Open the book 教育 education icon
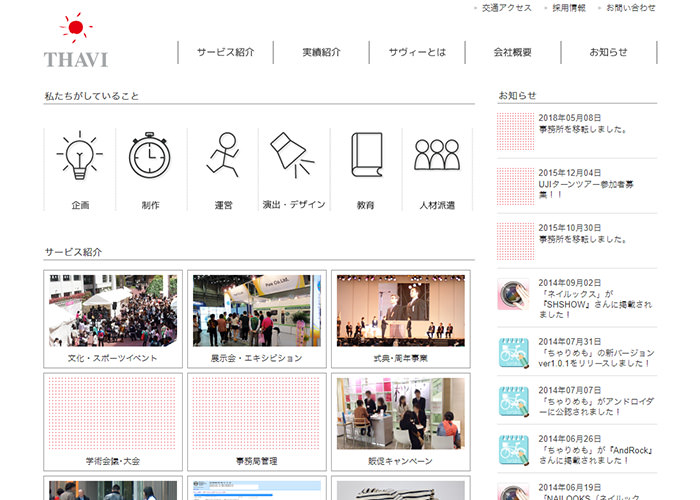The height and width of the screenshot is (500, 700). (x=367, y=154)
